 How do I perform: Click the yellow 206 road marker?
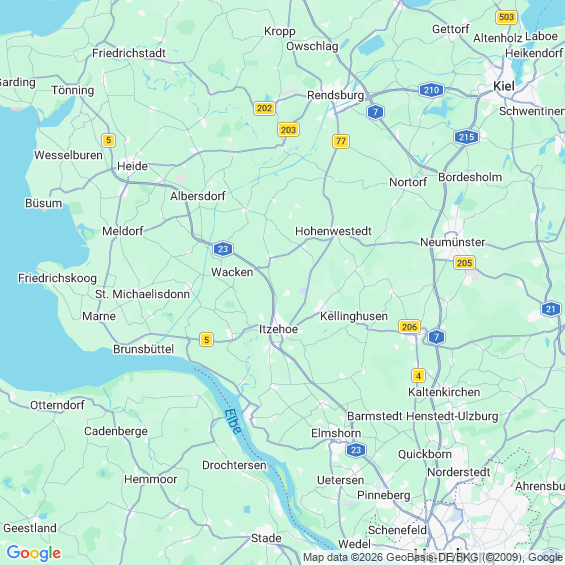click(409, 327)
